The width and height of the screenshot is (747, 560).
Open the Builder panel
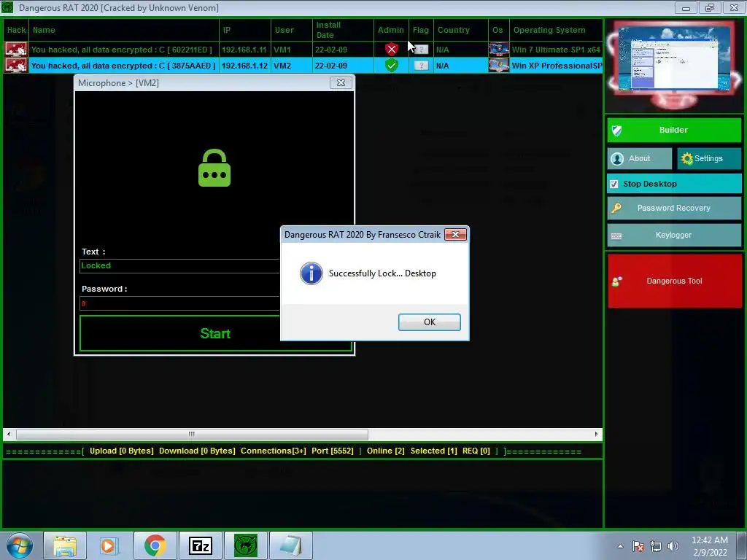coord(673,130)
